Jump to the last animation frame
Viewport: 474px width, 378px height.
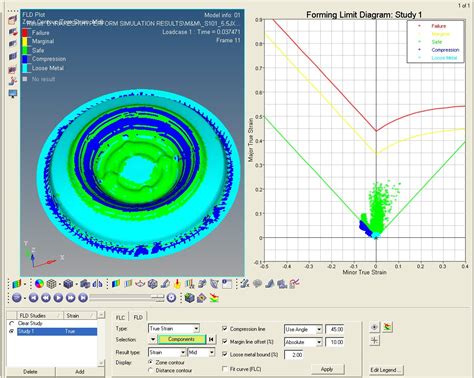[83, 298]
